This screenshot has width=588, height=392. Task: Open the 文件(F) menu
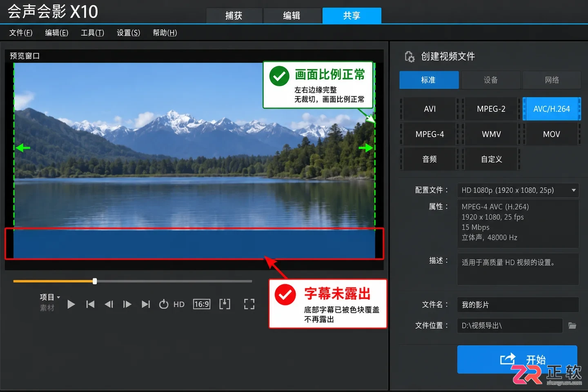tap(21, 33)
